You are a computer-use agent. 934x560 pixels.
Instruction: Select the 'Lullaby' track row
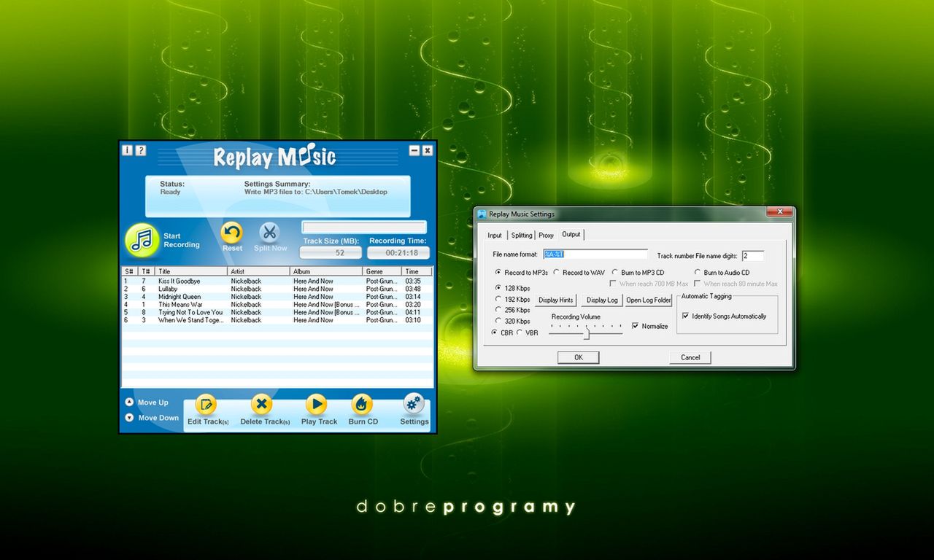277,289
